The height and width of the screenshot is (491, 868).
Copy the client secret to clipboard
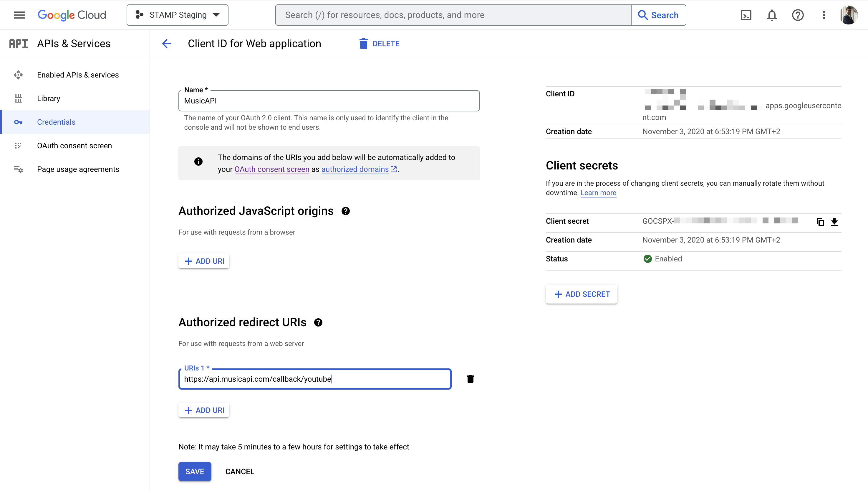click(820, 222)
